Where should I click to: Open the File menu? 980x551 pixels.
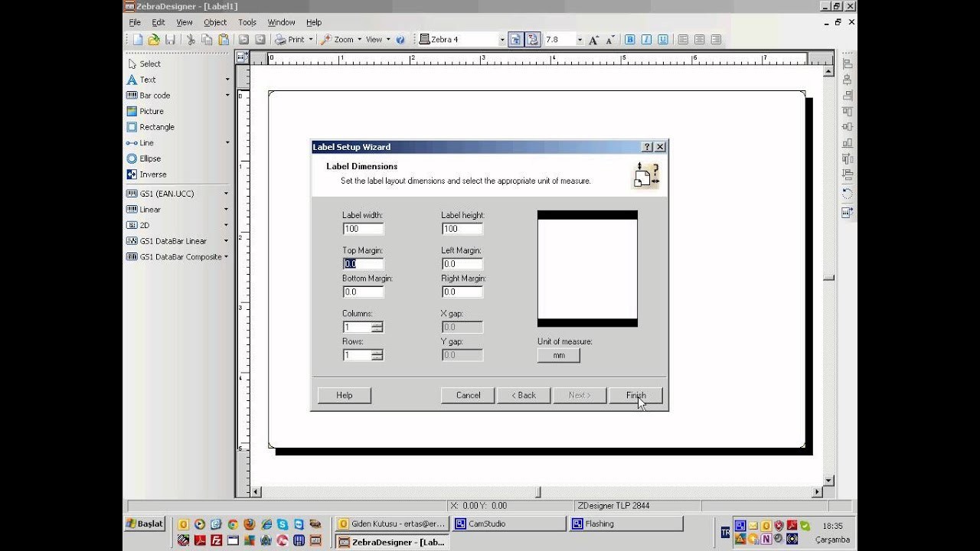coord(135,22)
